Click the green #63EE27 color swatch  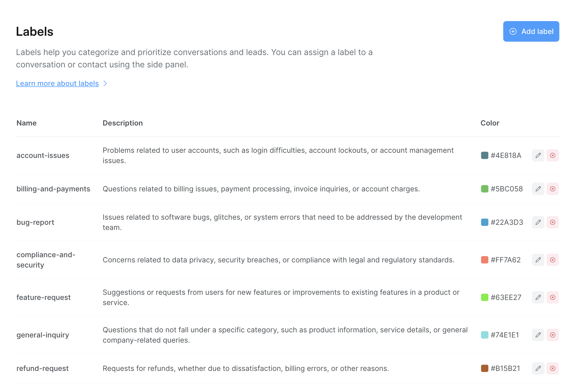(484, 297)
